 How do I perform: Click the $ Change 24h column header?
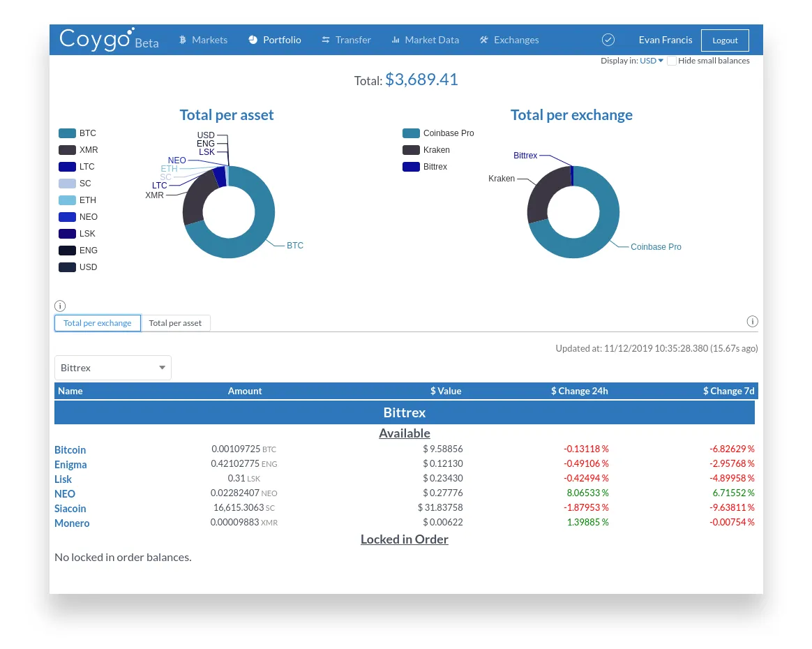pyautogui.click(x=580, y=391)
